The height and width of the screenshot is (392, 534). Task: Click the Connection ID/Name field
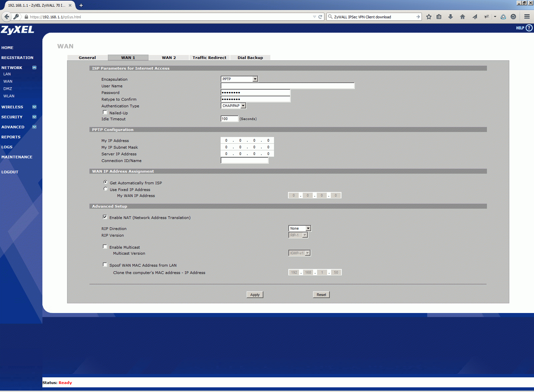click(x=245, y=160)
